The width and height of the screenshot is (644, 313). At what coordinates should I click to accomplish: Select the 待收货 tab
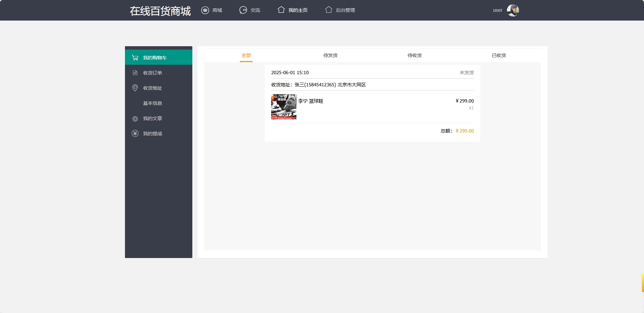point(414,55)
